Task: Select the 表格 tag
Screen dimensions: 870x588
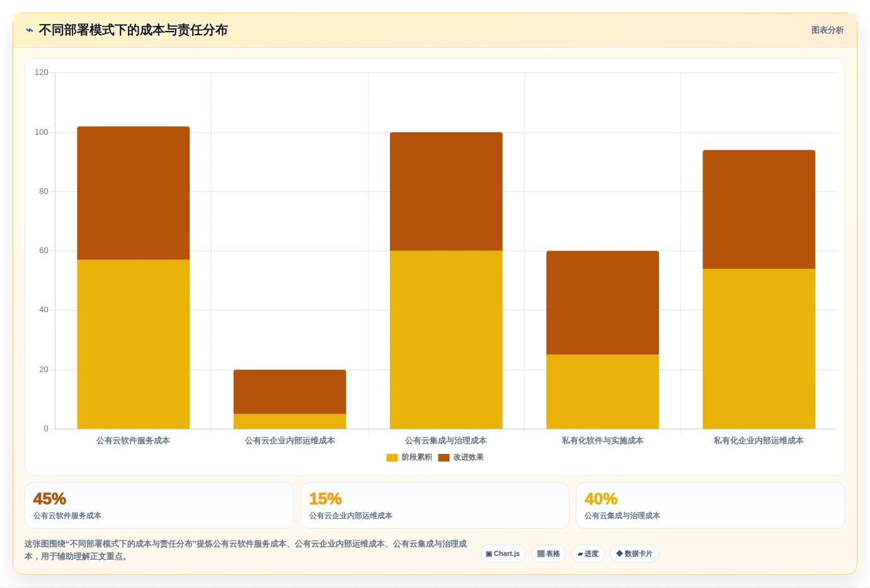Action: pos(549,554)
